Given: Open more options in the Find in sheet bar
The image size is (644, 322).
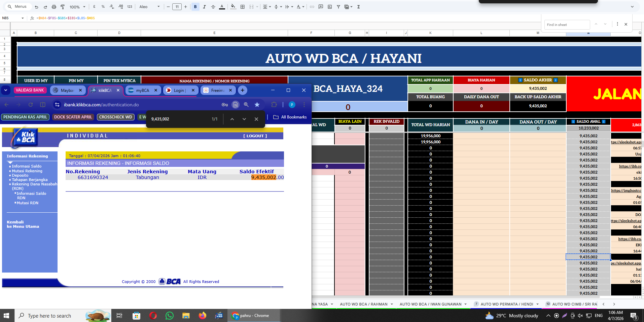Looking at the screenshot, I should (617, 24).
